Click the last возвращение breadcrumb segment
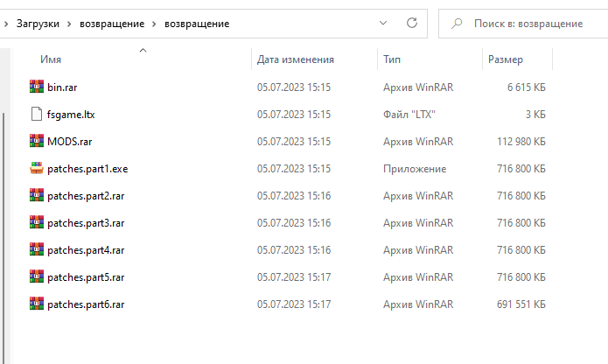Image resolution: width=608 pixels, height=364 pixels. pyautogui.click(x=197, y=24)
